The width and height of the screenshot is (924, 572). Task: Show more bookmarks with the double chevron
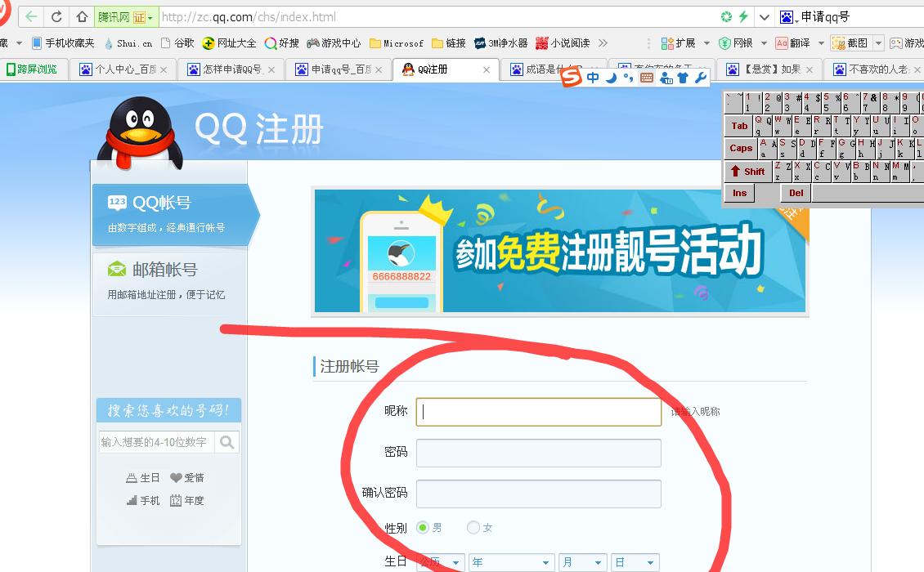[603, 43]
